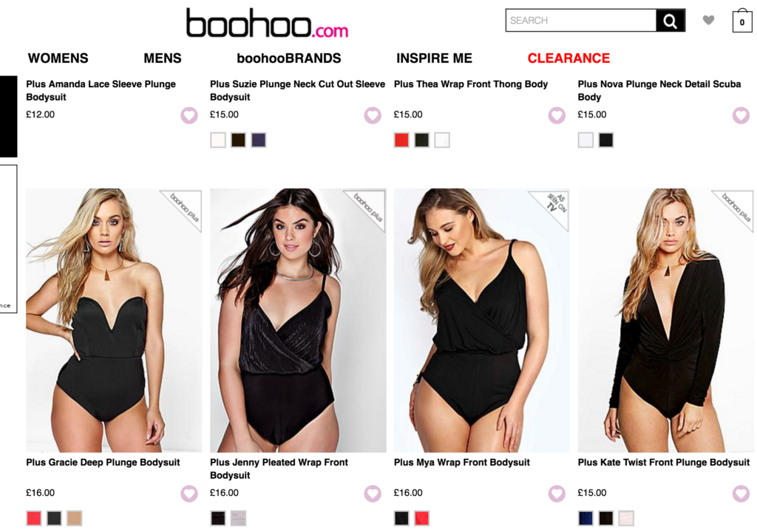Open the boohooBRANDS navigation item
The height and width of the screenshot is (532, 757).
click(x=289, y=58)
